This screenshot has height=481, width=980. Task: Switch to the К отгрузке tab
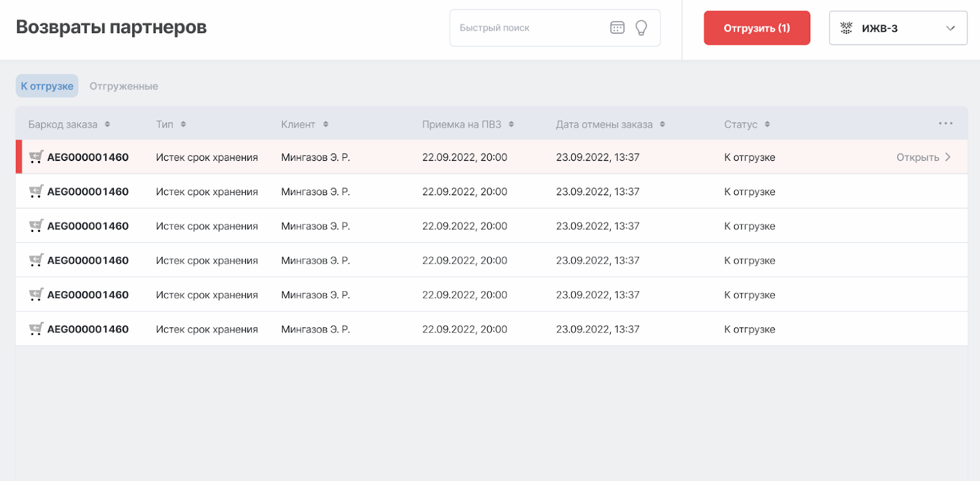(x=47, y=86)
